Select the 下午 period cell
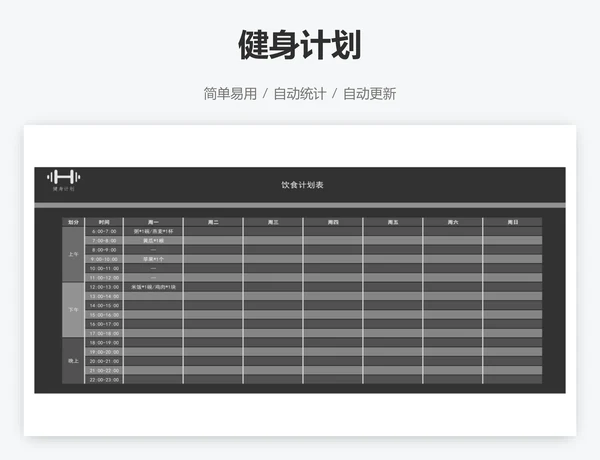 point(73,310)
